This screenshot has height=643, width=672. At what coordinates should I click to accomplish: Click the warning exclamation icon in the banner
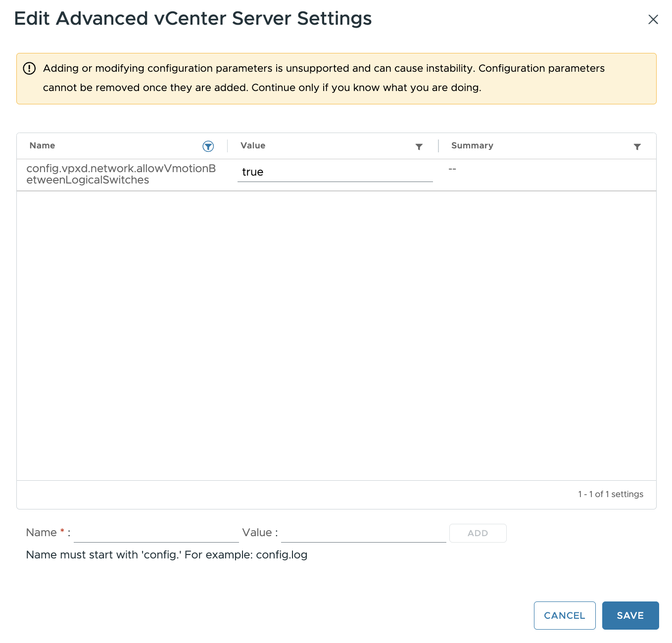[x=29, y=68]
